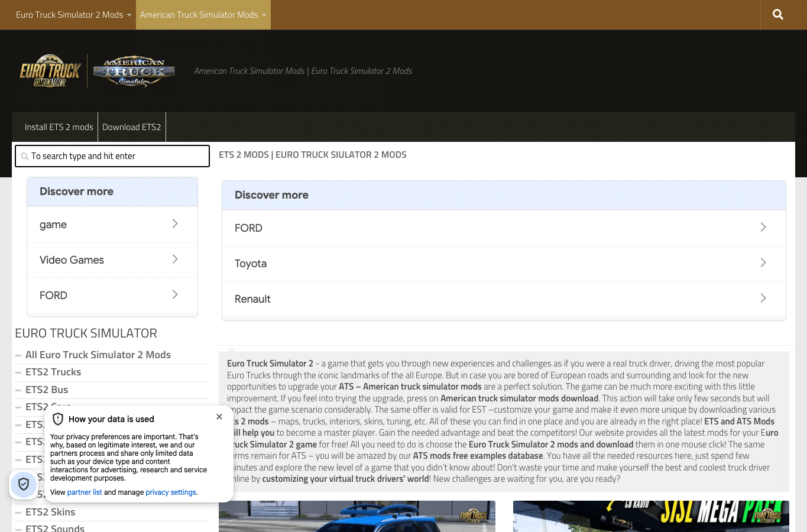Image resolution: width=807 pixels, height=532 pixels.
Task: Click the header tagline 'American Truck Simulator Mods | Euro Truck Simulator 2 Mods'
Action: [x=303, y=71]
